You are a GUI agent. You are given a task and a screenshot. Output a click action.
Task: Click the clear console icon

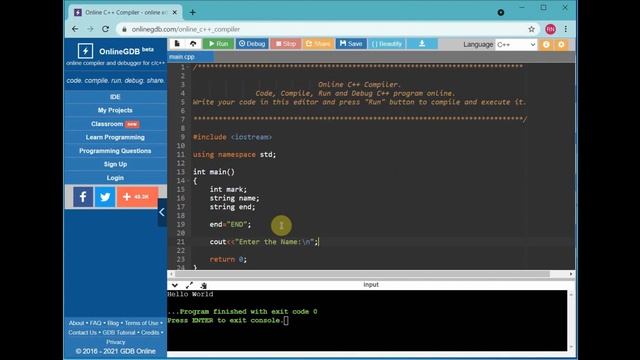tap(204, 285)
